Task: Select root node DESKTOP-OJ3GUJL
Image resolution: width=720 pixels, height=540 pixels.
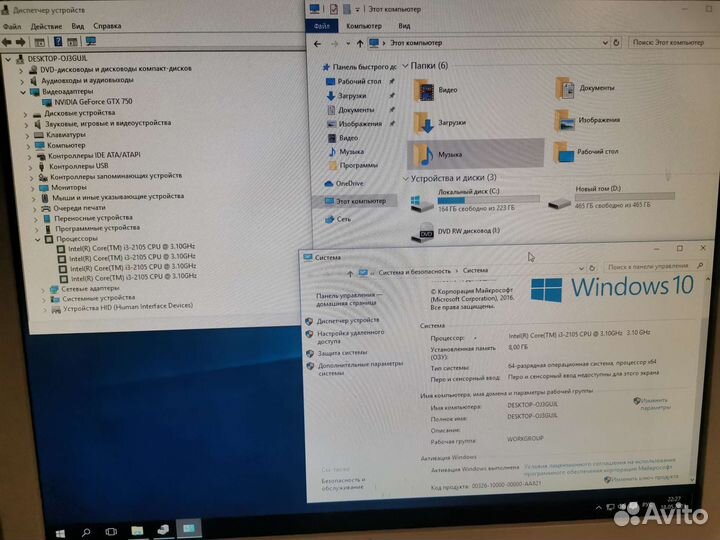Action: pyautogui.click(x=57, y=59)
